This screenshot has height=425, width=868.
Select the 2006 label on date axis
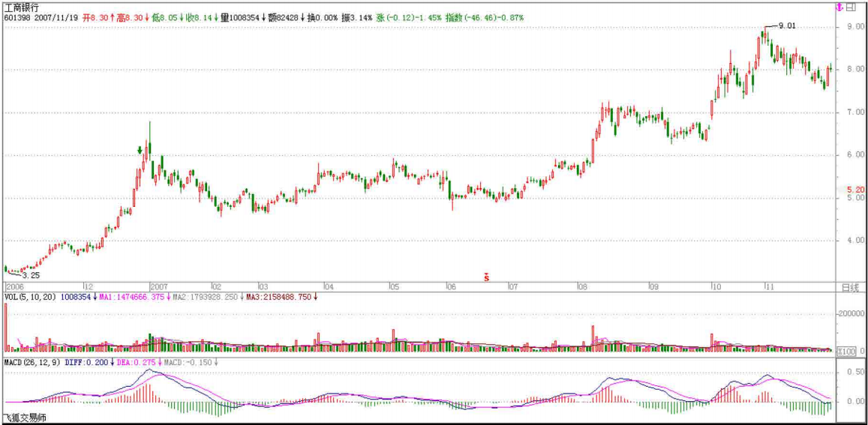(14, 286)
